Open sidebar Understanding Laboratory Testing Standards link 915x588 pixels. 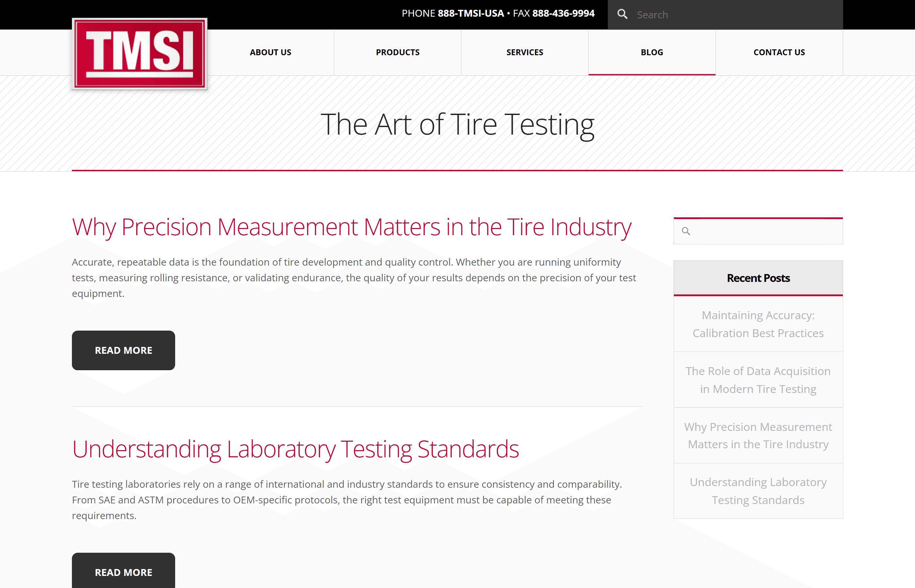(x=758, y=491)
